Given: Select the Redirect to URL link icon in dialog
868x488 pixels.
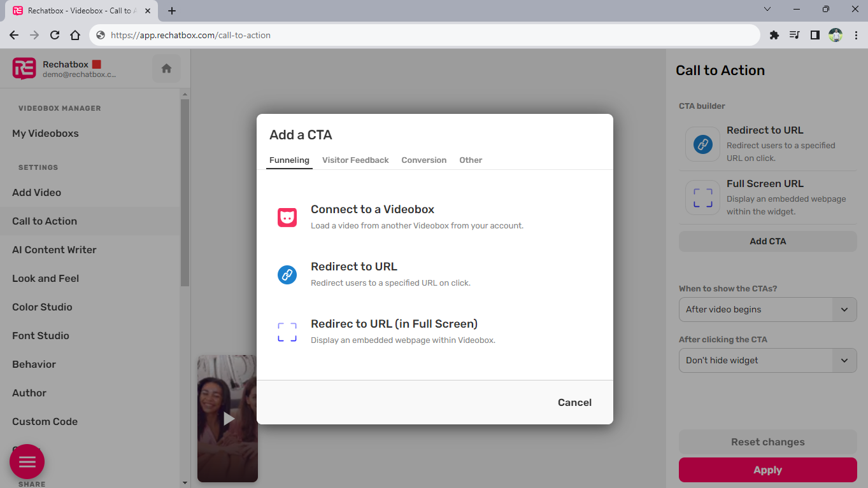Looking at the screenshot, I should tap(287, 275).
